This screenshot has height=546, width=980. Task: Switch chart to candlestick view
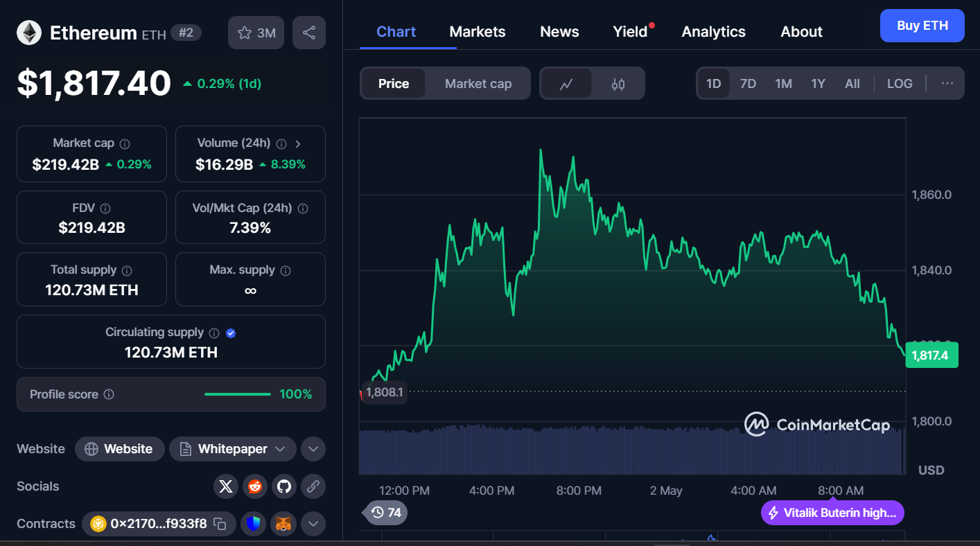point(618,84)
